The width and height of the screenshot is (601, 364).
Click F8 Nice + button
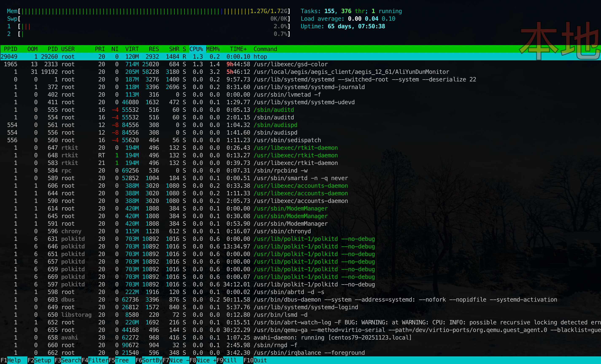(203, 360)
